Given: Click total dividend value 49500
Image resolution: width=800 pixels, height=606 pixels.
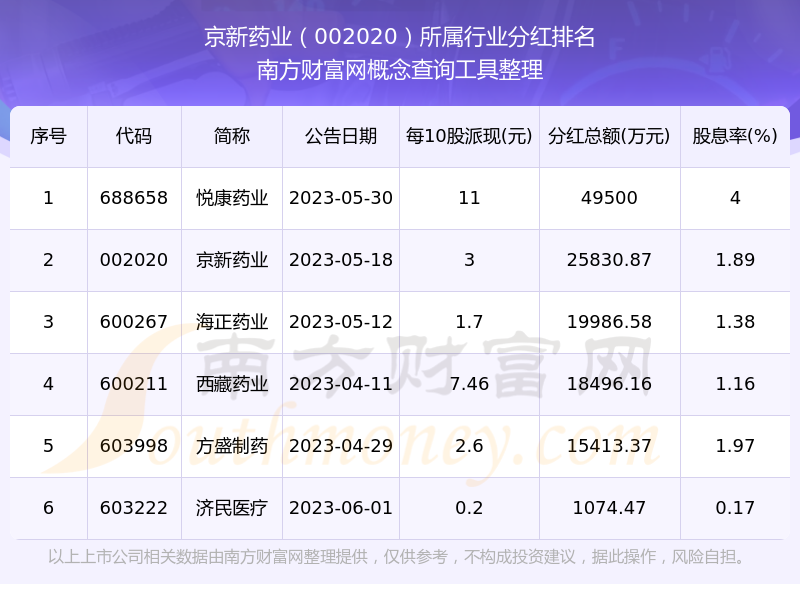Looking at the screenshot, I should pyautogui.click(x=609, y=198).
